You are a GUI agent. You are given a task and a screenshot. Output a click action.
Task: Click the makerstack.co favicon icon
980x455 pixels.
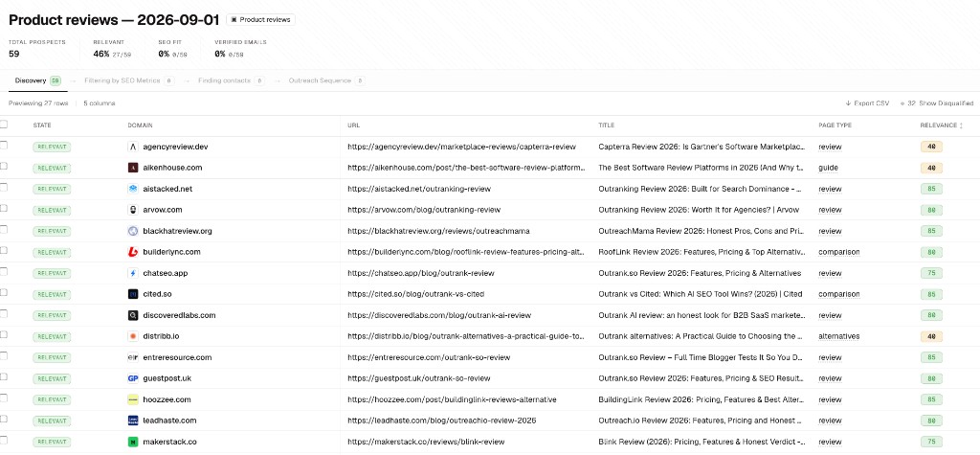coord(132,442)
